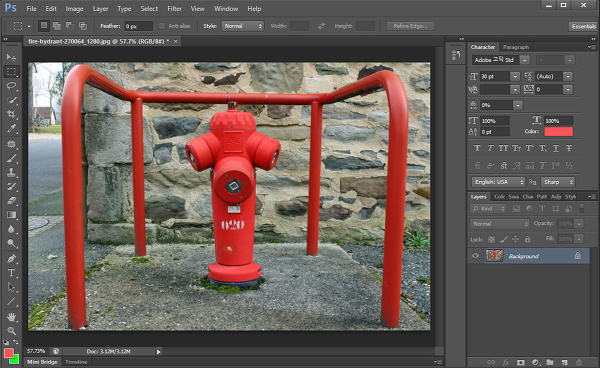Choose New selection mode button

tap(44, 26)
